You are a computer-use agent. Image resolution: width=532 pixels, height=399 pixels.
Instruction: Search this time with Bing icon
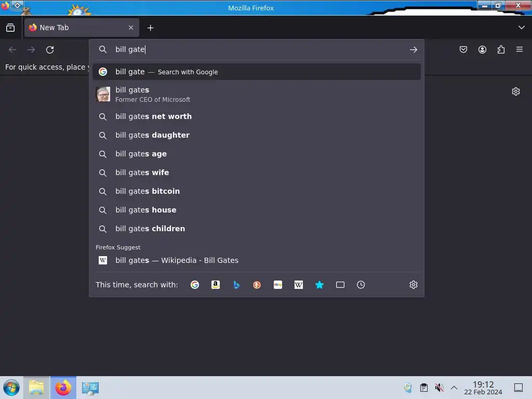pyautogui.click(x=236, y=285)
